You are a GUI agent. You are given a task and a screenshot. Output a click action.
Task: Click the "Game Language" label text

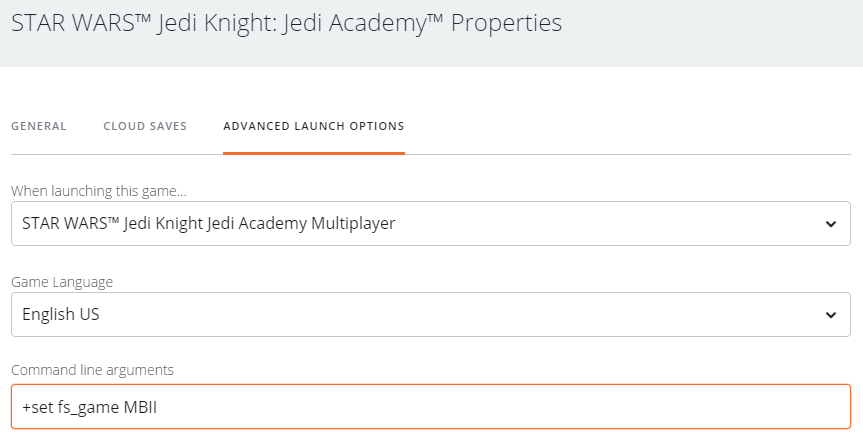[x=62, y=282]
